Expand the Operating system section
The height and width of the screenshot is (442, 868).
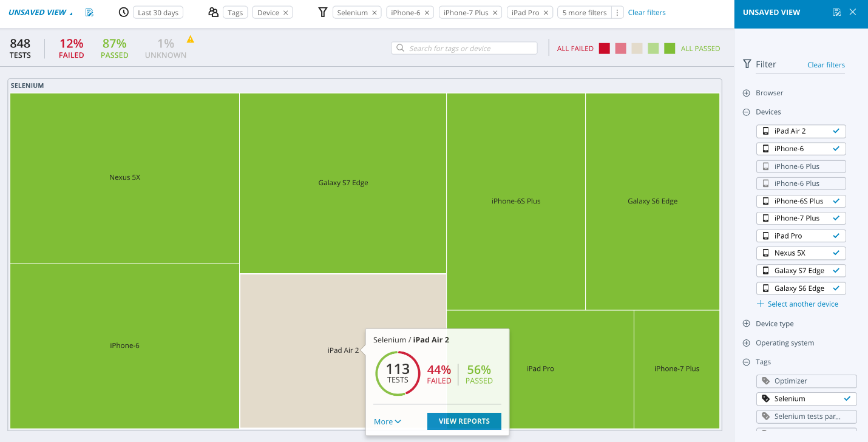(747, 343)
